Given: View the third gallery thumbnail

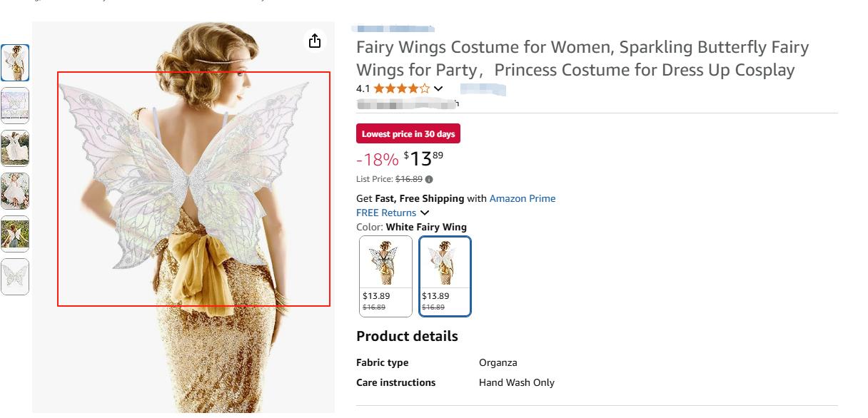Looking at the screenshot, I should [x=15, y=148].
